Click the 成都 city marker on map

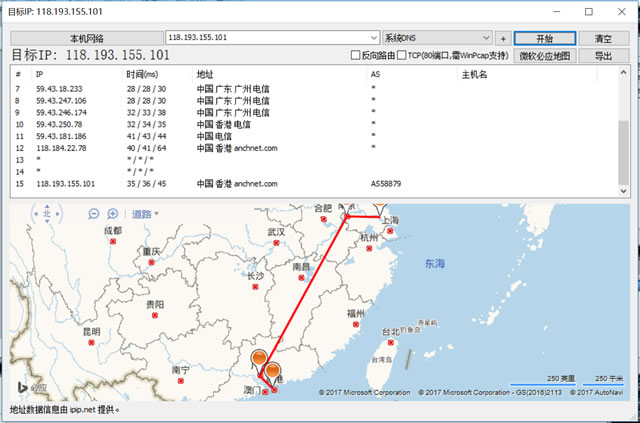click(112, 242)
